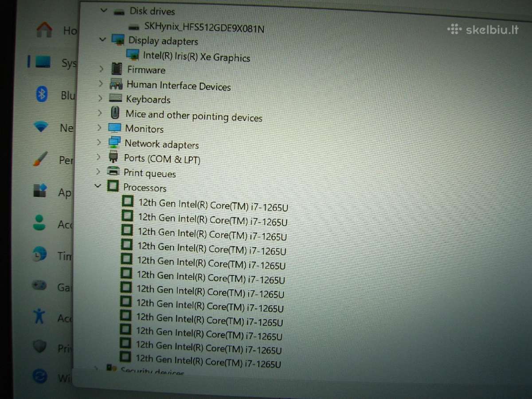Select the Disk drives category icon
Viewport: 532px width, 399px height.
[119, 12]
